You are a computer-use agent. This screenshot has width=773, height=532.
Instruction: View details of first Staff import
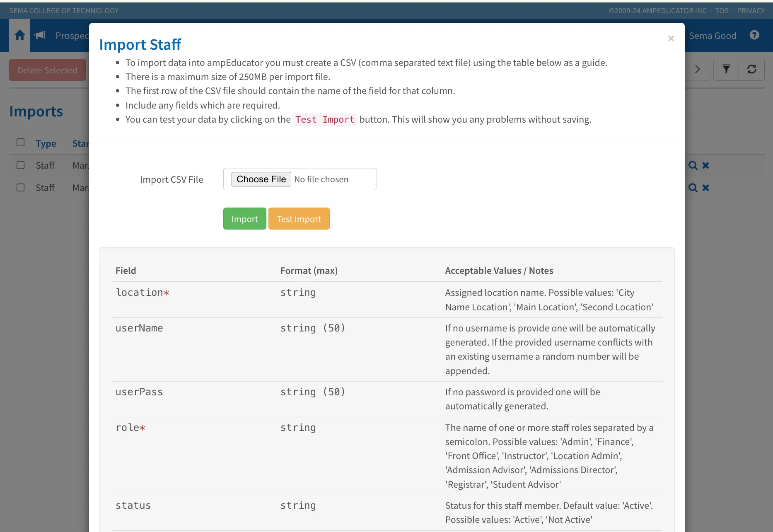693,165
